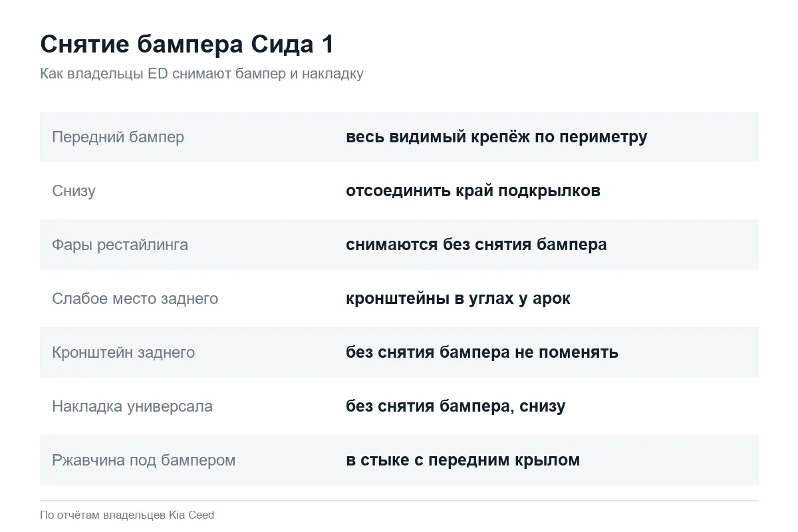Click the Передний бампер row label

(x=118, y=137)
